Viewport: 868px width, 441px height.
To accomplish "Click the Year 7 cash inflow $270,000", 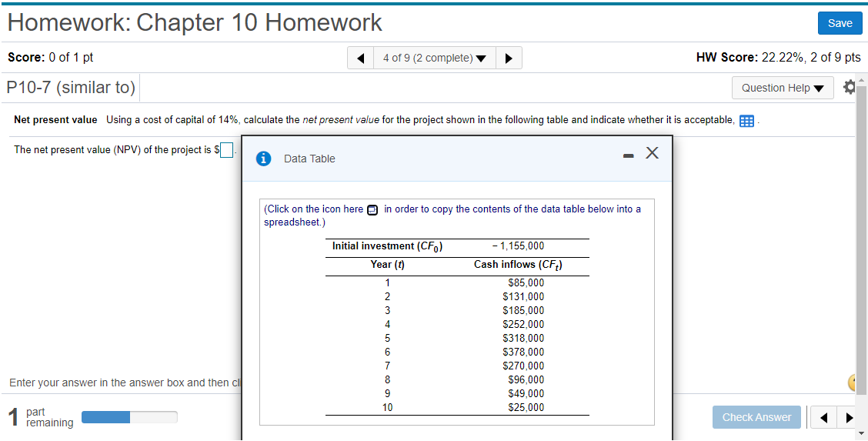I will [x=523, y=366].
